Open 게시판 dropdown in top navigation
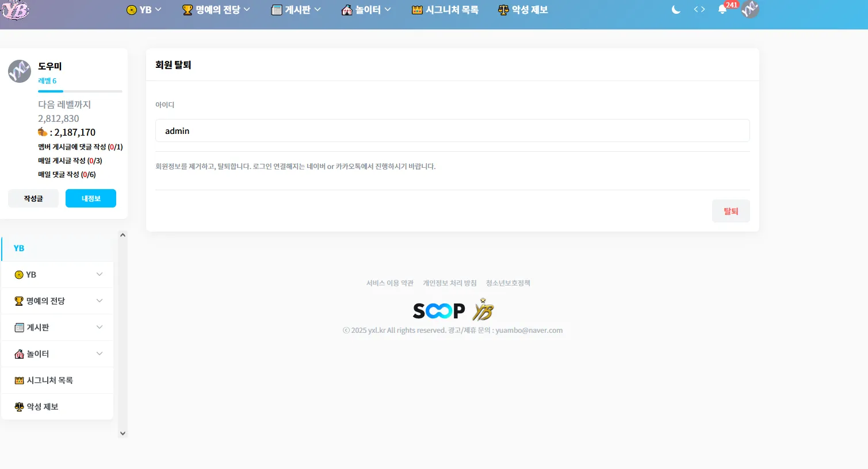 pyautogui.click(x=296, y=10)
